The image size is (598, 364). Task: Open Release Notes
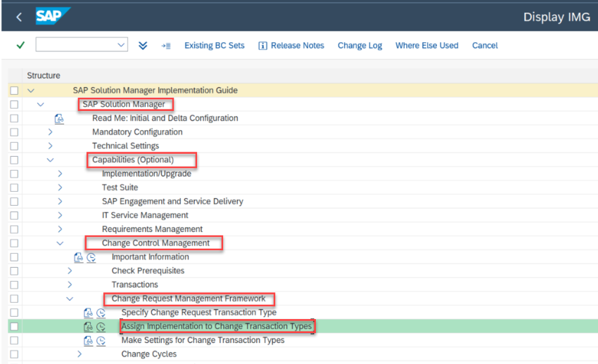pos(298,46)
